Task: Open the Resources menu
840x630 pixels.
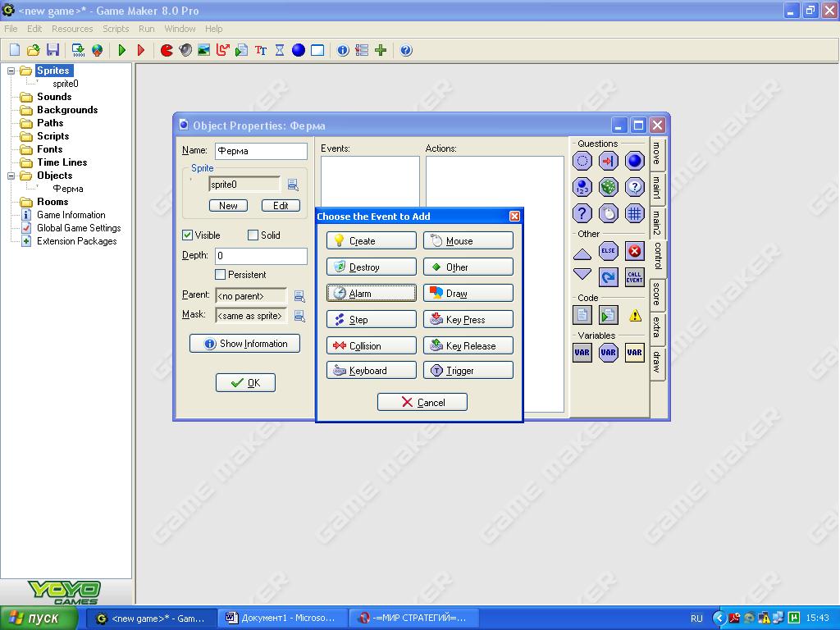Action: [72, 29]
